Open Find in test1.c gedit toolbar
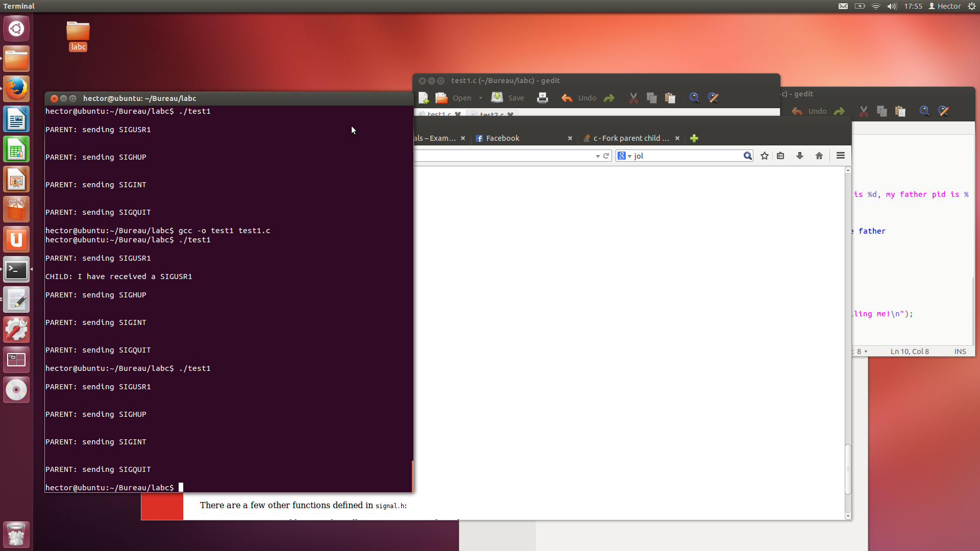The image size is (980, 551). point(694,97)
